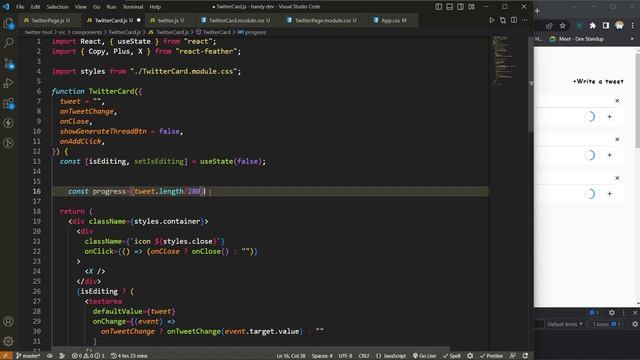Open the Thunder Client lightning icon

click(9, 123)
